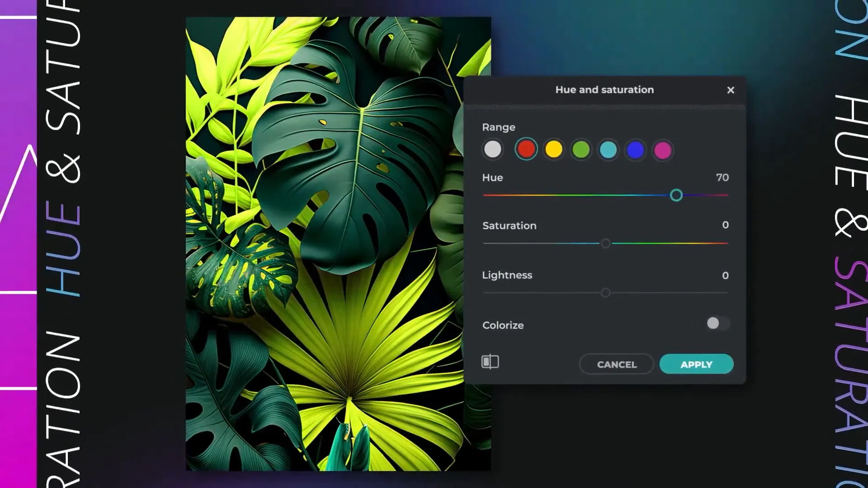Select the red color range swatch
This screenshot has height=488, width=868.
tap(526, 149)
